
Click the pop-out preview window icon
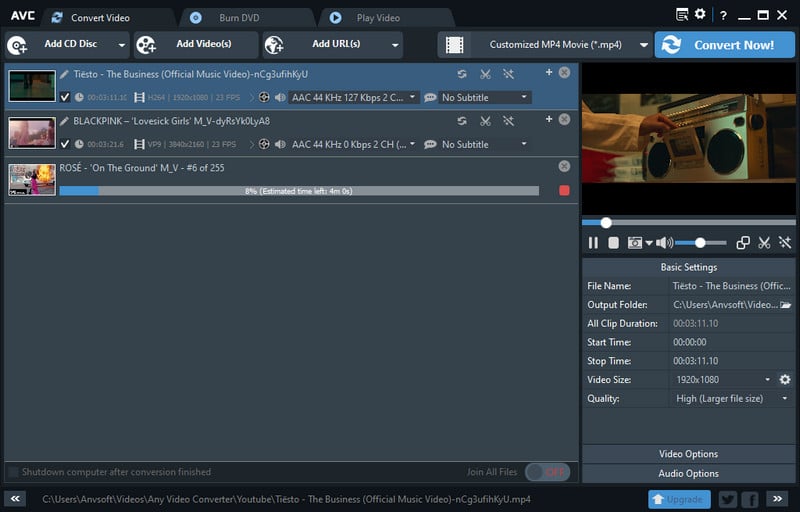[x=743, y=243]
